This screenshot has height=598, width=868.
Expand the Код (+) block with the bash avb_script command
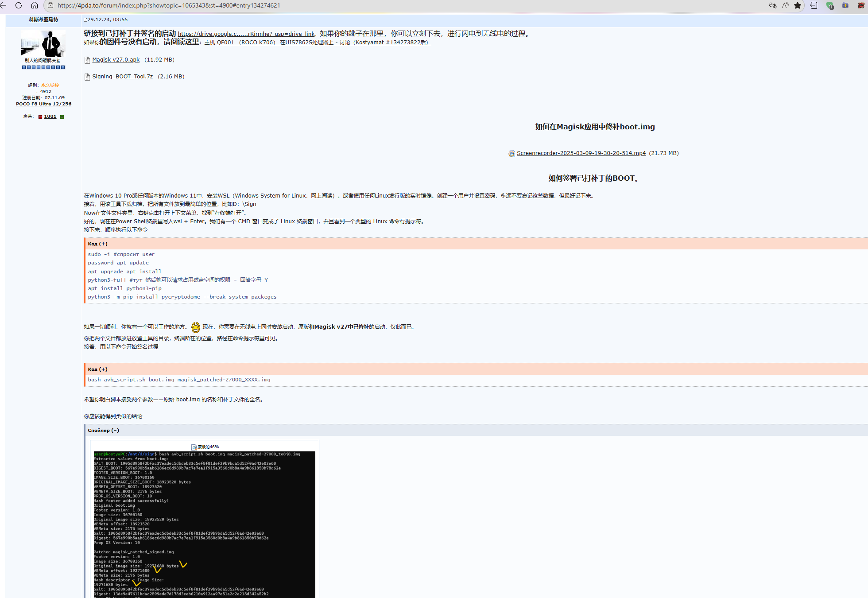pos(97,369)
